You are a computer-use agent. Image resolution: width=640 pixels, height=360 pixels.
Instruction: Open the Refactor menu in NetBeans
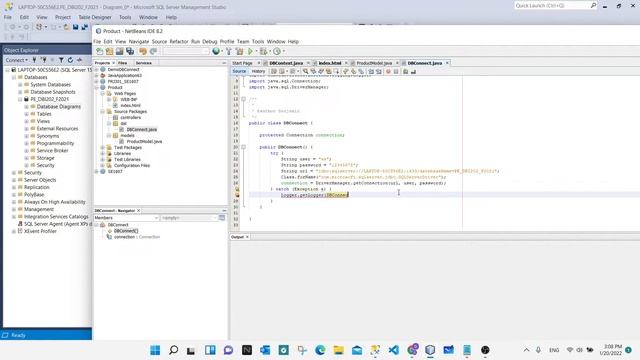pos(179,42)
